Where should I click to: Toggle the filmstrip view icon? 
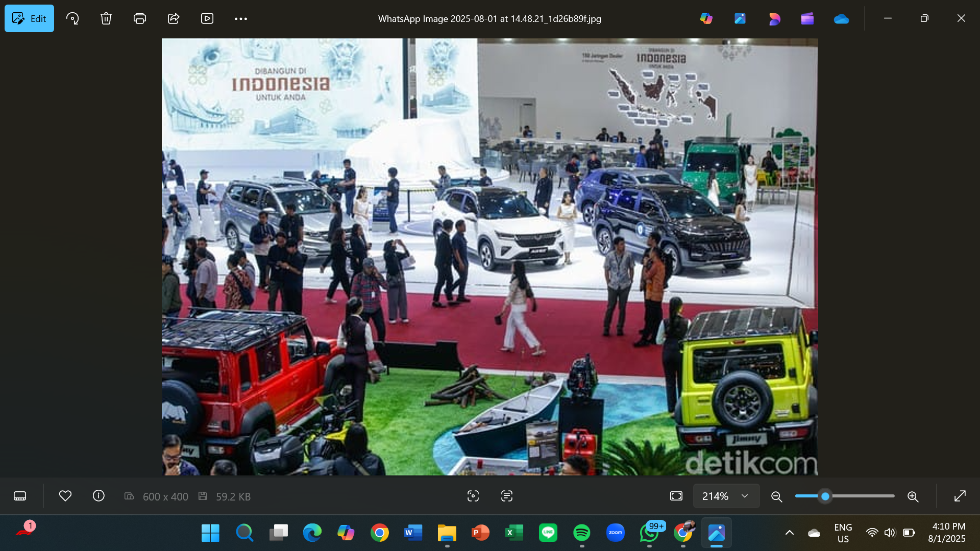point(20,496)
